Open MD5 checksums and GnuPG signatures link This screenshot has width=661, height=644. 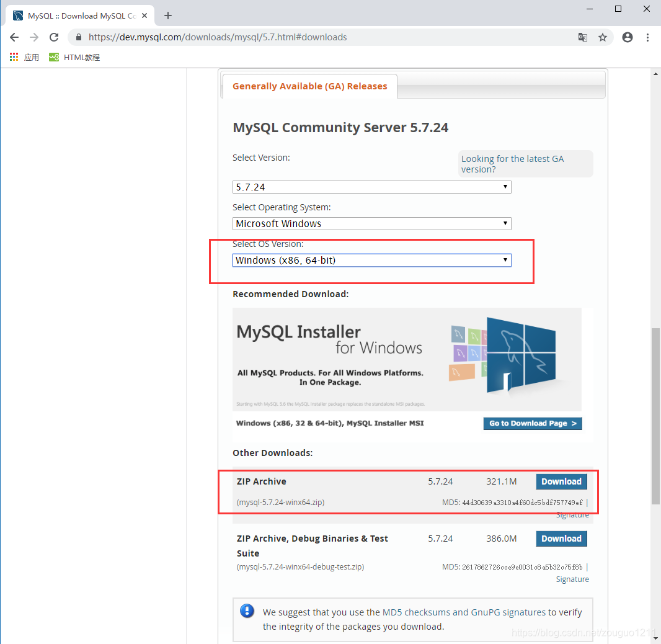click(464, 612)
